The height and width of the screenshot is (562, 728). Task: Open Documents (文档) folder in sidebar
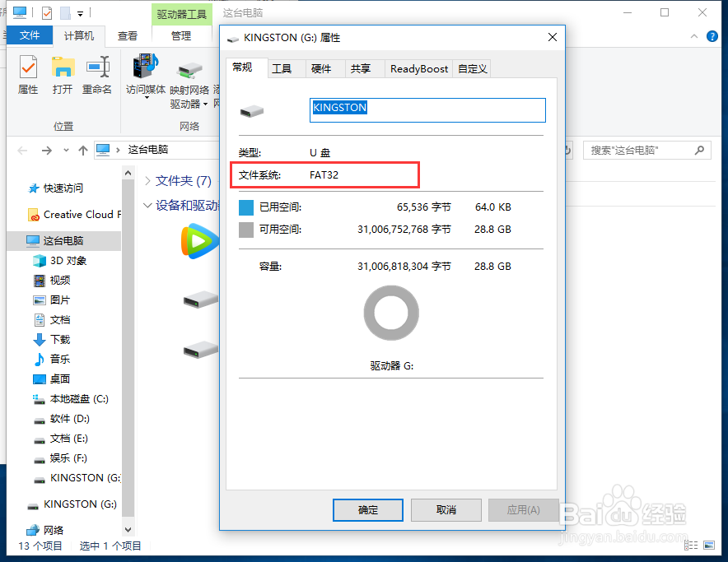[52, 320]
